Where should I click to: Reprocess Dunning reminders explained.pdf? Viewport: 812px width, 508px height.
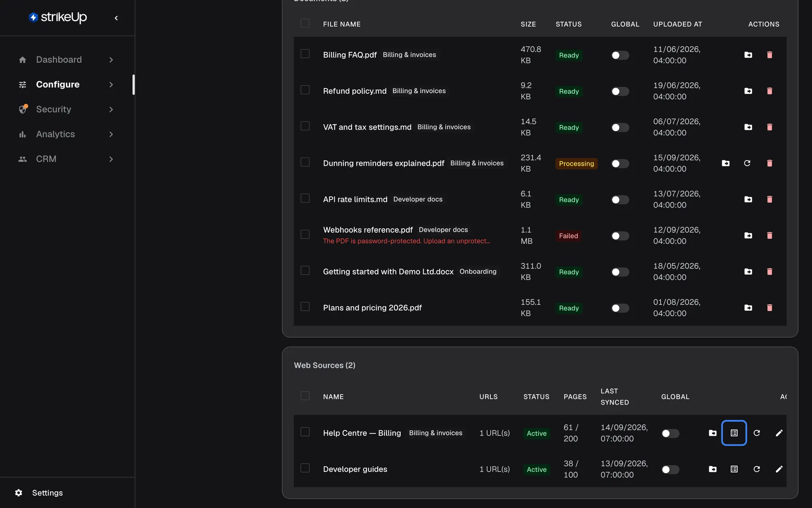click(747, 163)
